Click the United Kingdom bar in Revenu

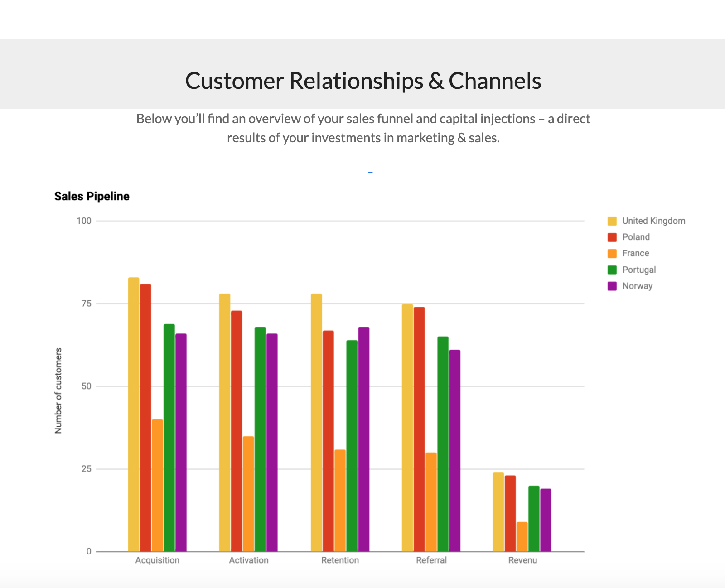click(x=498, y=512)
